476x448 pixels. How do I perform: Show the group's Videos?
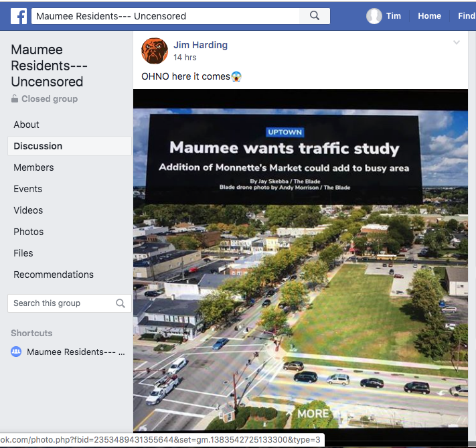pyautogui.click(x=28, y=210)
